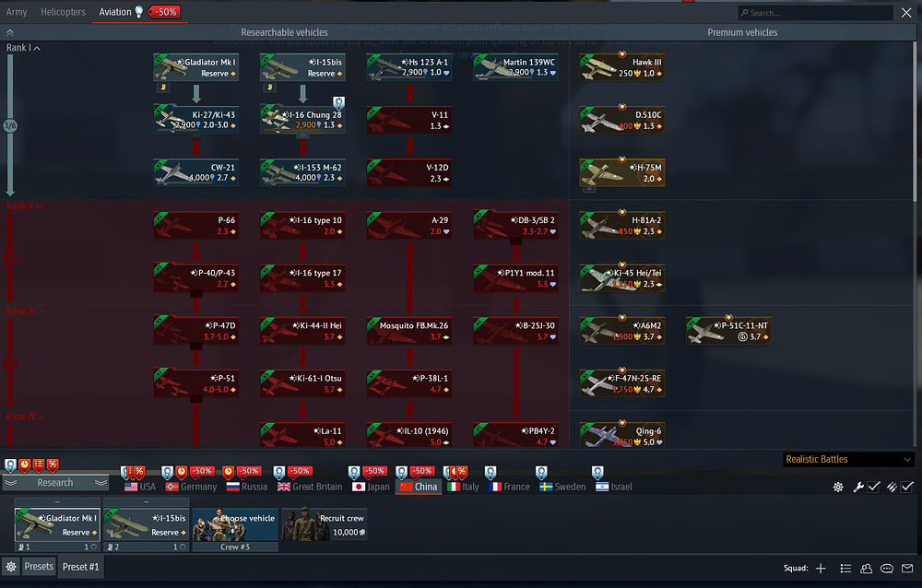Expand the Ki-27/Ki-43 vehicle group

pos(196,135)
